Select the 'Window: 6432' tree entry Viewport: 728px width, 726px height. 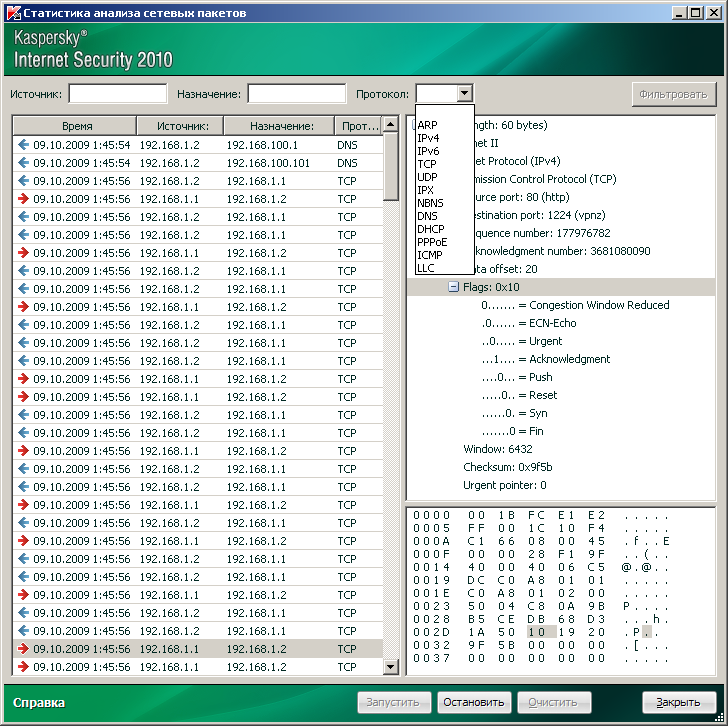pyautogui.click(x=498, y=449)
